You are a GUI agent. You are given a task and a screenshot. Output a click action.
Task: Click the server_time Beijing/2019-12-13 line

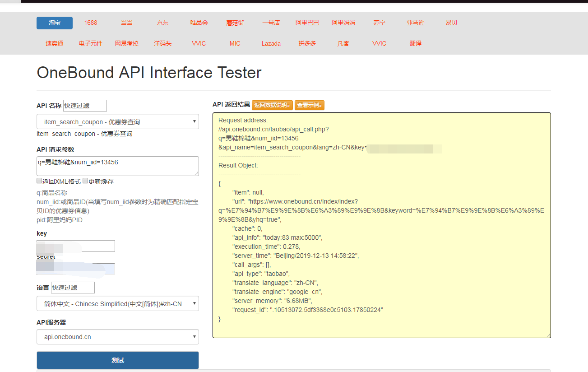[x=295, y=256]
